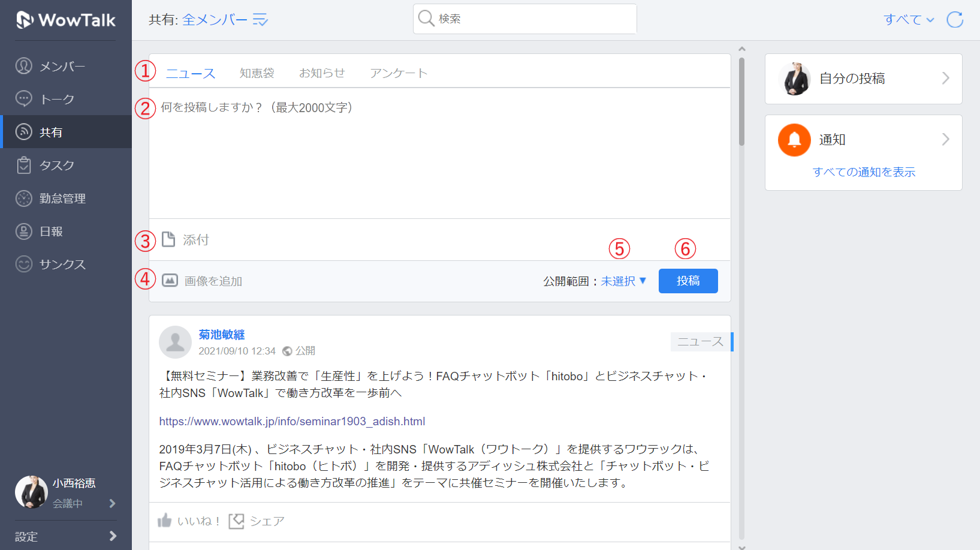Click the magnifier search icon
Screen dimensions: 980x550
426,19
